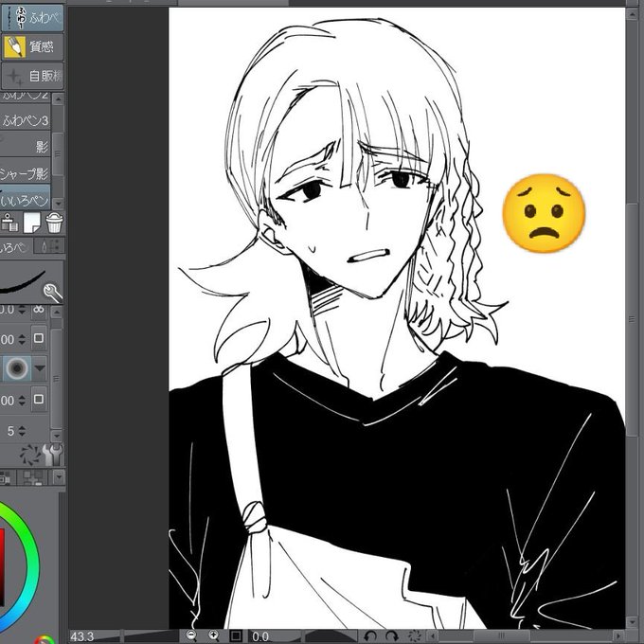Select the ふわペ sub tool group tab
The image size is (644, 644).
(32, 18)
